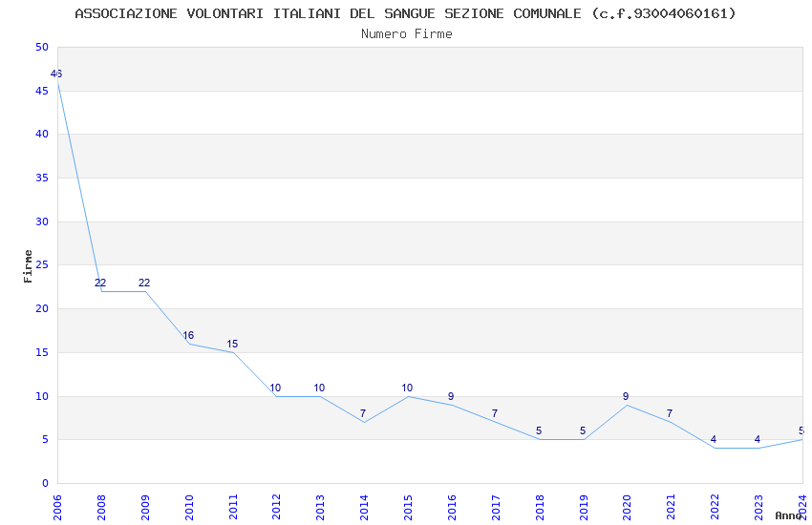812x525 pixels.
Task: Click the 2018 year label on x-axis
Action: pyautogui.click(x=540, y=507)
